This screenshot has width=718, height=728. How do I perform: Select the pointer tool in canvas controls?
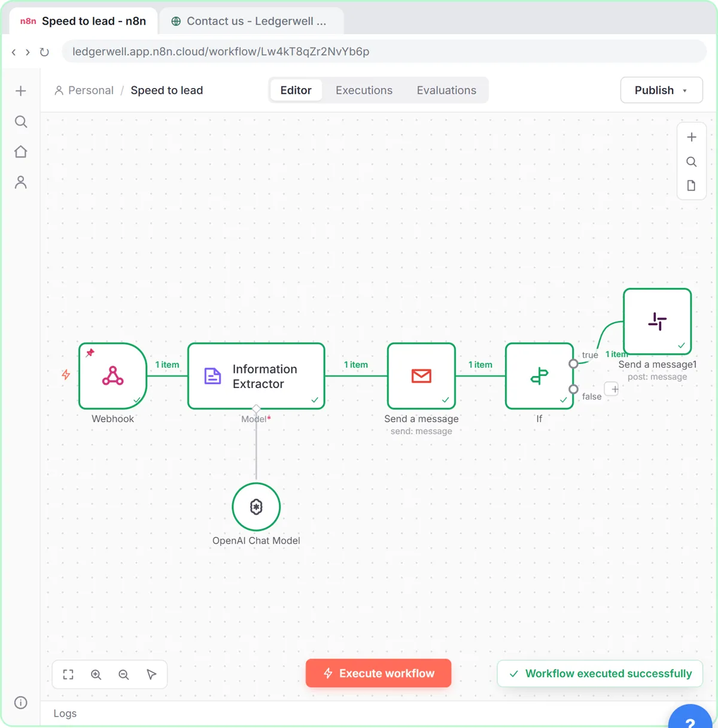click(151, 675)
